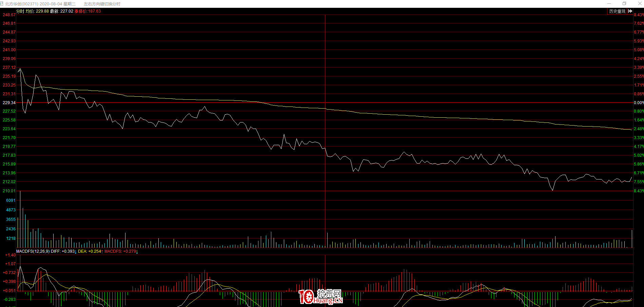Click the back-to-start arrow icon beside 历史重现
The height and width of the screenshot is (307, 644).
click(x=630, y=11)
